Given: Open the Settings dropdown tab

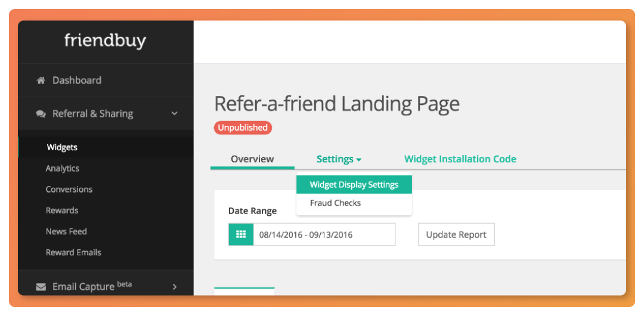Looking at the screenshot, I should coord(339,159).
